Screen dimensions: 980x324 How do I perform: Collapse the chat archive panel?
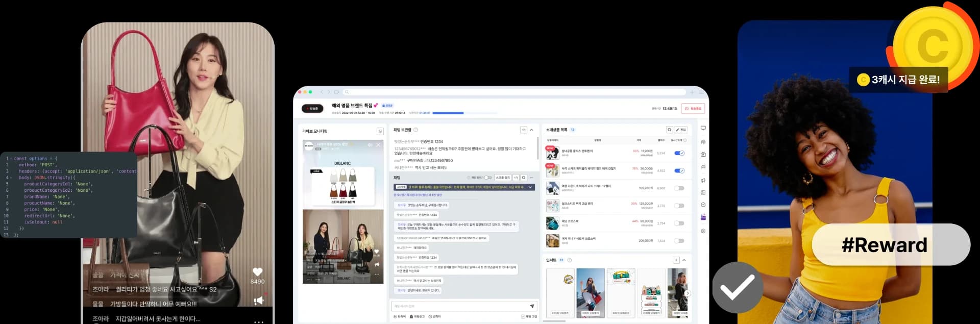(x=531, y=130)
